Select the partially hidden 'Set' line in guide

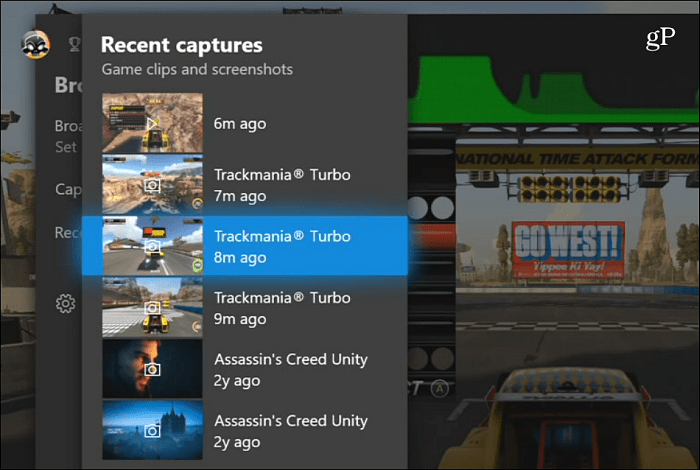tap(66, 147)
